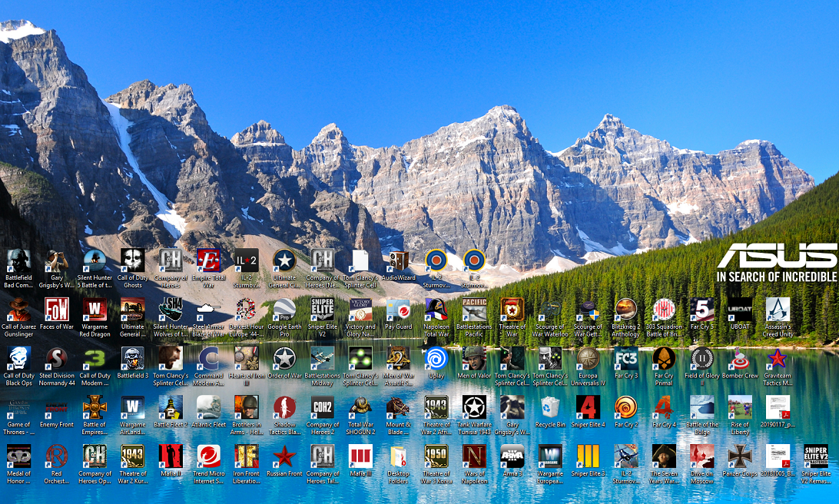Launch Google Earth Pro
839x504 pixels.
point(284,310)
